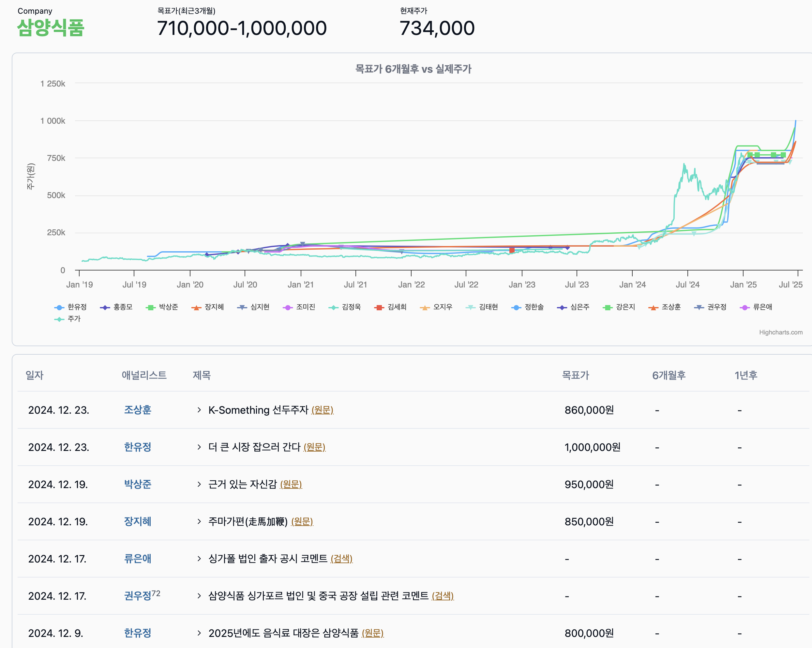Image resolution: width=812 pixels, height=648 pixels.
Task: Click the 제목 column header
Action: pyautogui.click(x=202, y=375)
